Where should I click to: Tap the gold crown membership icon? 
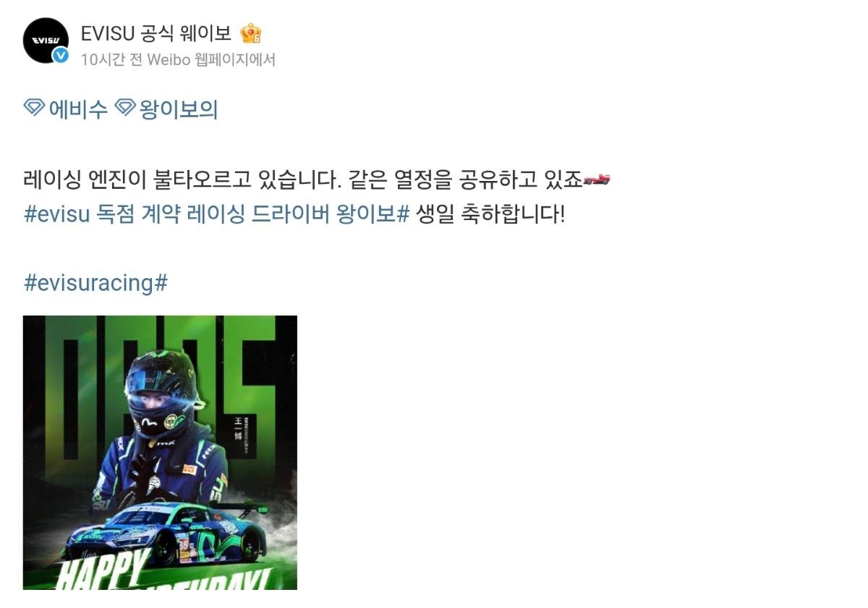coord(250,33)
